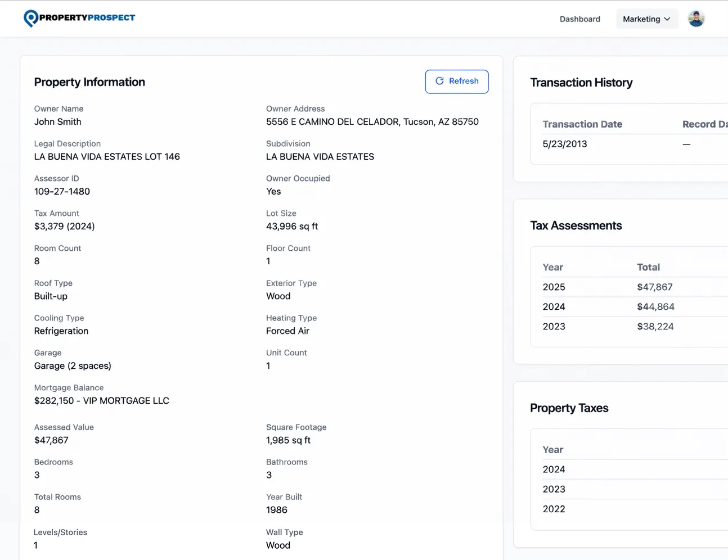Click the $38,224 assessment total for 2023
The image size is (728, 560).
click(x=655, y=326)
